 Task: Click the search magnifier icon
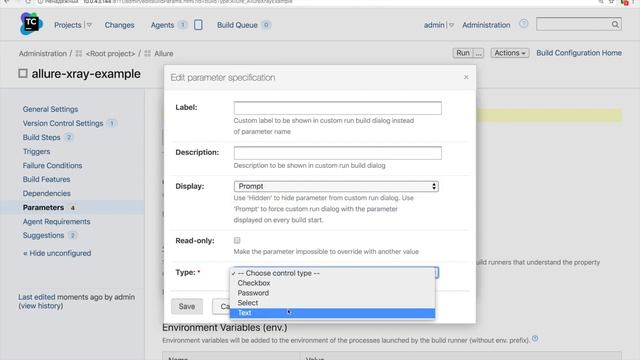(615, 24)
